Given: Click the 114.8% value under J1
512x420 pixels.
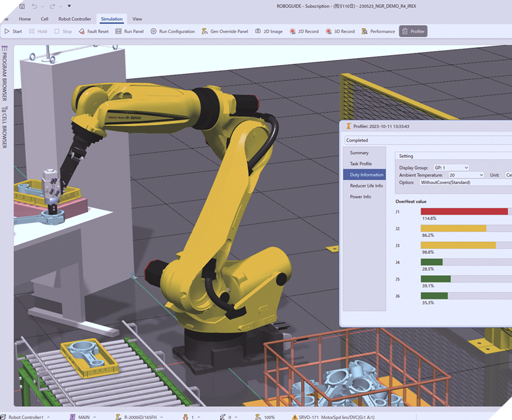Looking at the screenshot, I should (x=429, y=218).
